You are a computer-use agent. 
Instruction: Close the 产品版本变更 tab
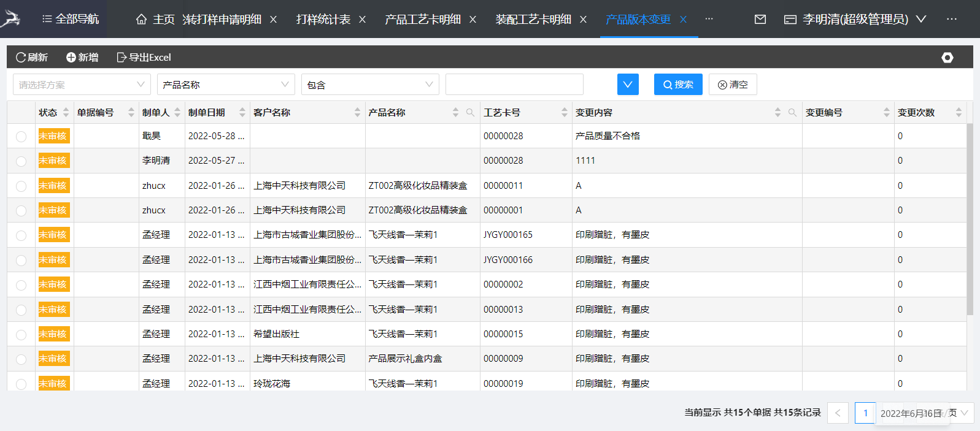coord(683,20)
